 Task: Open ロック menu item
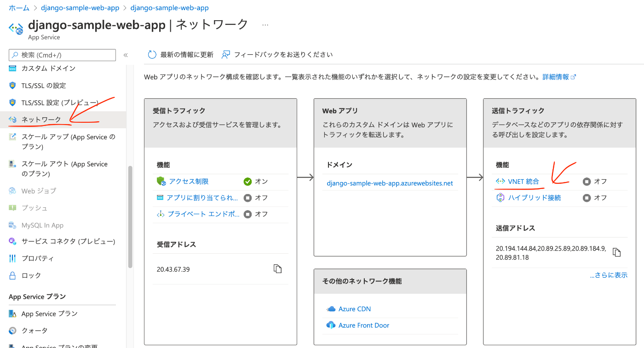point(31,275)
